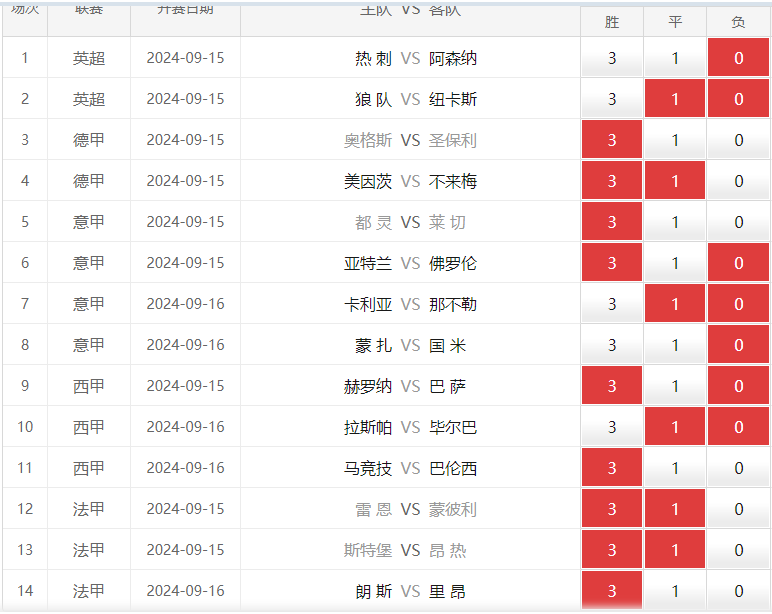Select win (3) for 卡利亚 VS 那不勒

(612, 304)
